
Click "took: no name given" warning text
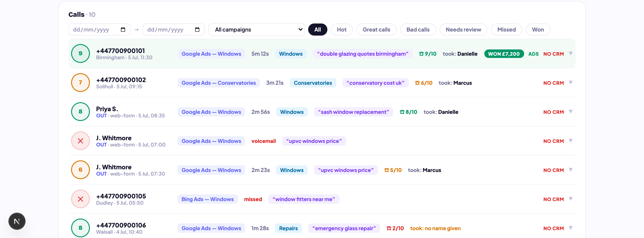point(435,228)
